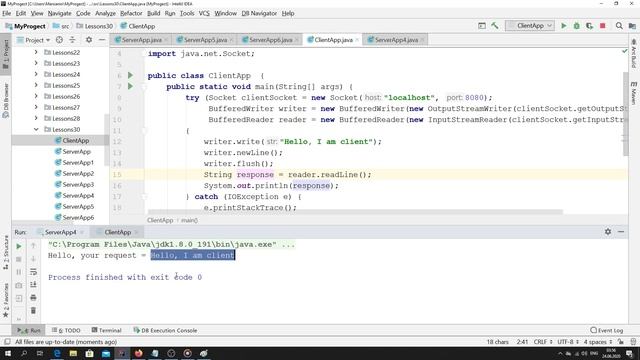Rerun ClientApp in the Run panel
This screenshot has height=360, width=640.
(19, 246)
